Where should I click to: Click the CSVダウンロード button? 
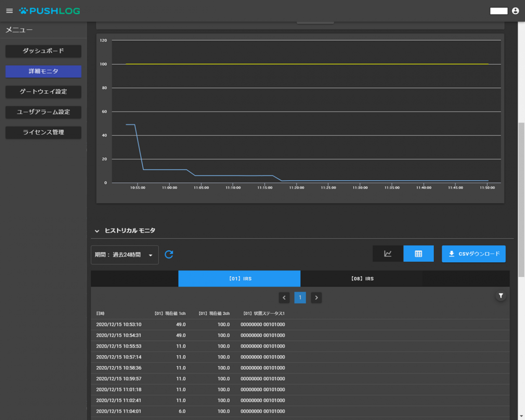474,254
